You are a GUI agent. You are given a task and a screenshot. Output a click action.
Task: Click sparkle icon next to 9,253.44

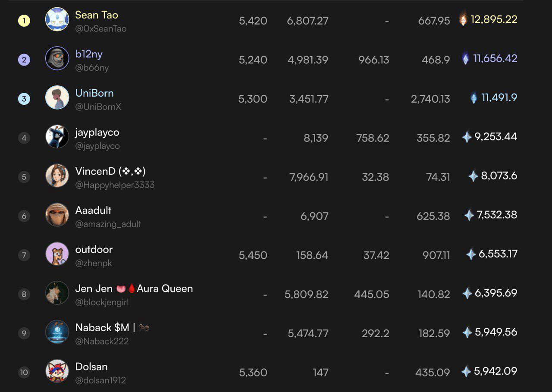(x=467, y=137)
